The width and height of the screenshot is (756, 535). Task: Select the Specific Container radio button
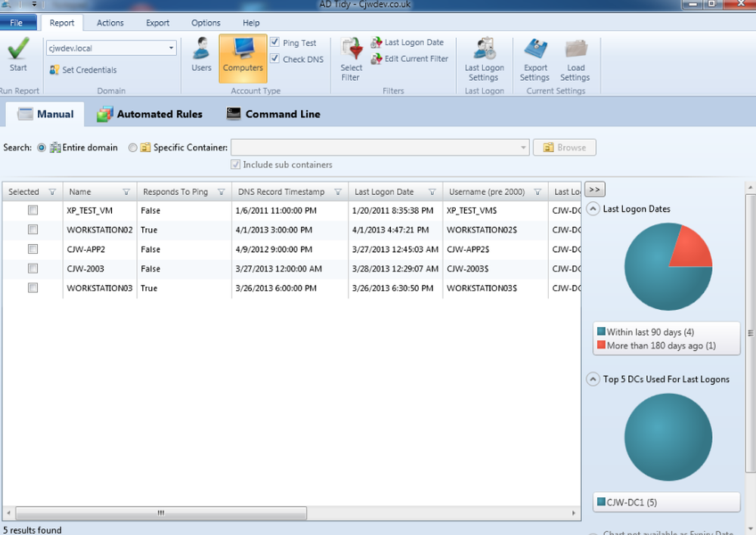132,147
